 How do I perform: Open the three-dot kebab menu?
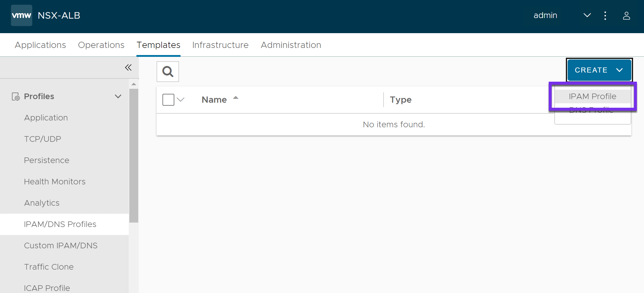coord(605,16)
